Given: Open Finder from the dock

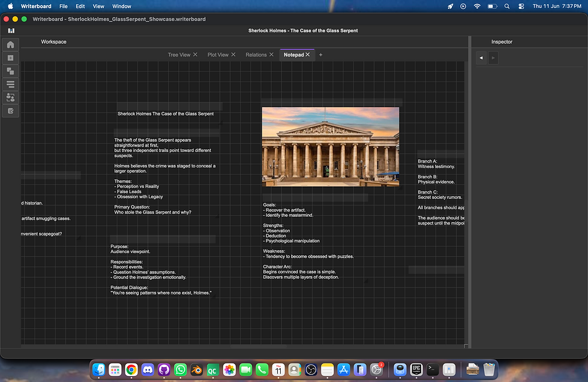Looking at the screenshot, I should click(98, 370).
